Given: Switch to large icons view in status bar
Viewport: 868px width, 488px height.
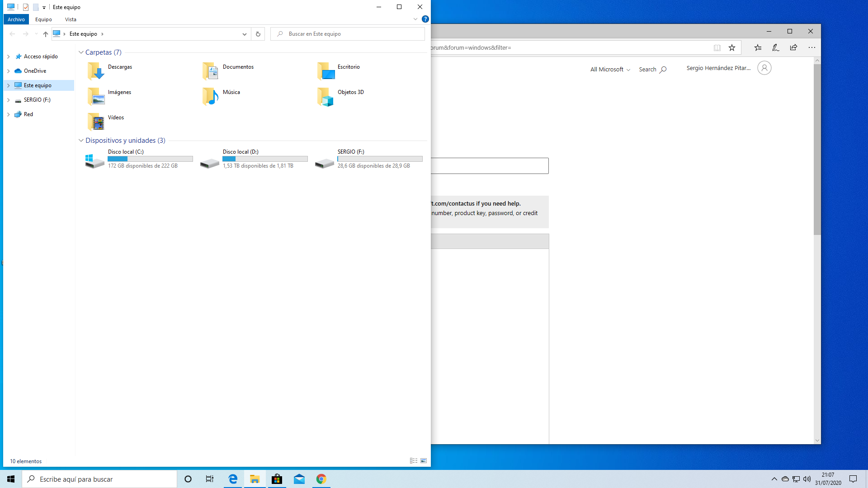Looking at the screenshot, I should (x=424, y=461).
